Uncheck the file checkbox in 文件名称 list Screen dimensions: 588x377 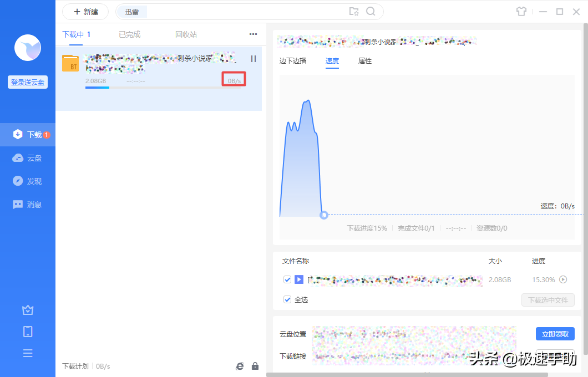(x=287, y=279)
